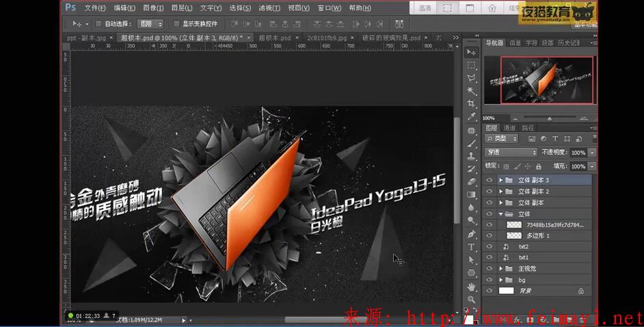This screenshot has width=644, height=327.
Task: Toggle visibility of 立体 副本 group
Action: [489, 202]
